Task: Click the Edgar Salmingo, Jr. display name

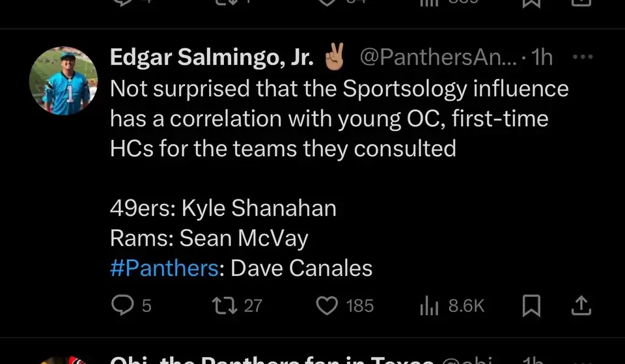Action: 212,58
